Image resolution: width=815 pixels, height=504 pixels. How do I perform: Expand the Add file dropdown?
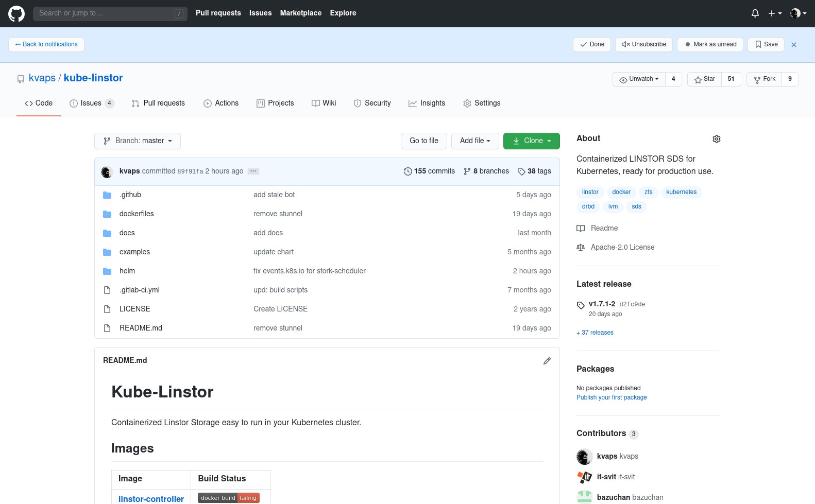click(x=475, y=141)
